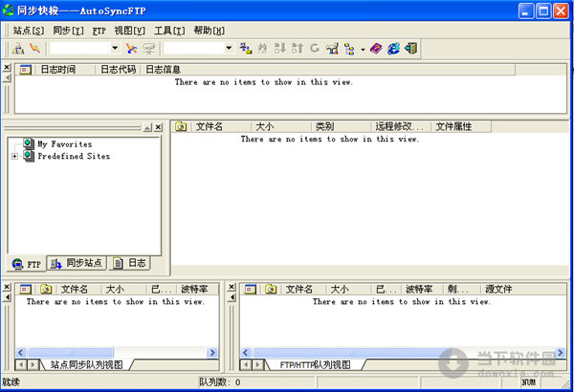
Task: Close the site tree panel with X
Action: (x=159, y=127)
